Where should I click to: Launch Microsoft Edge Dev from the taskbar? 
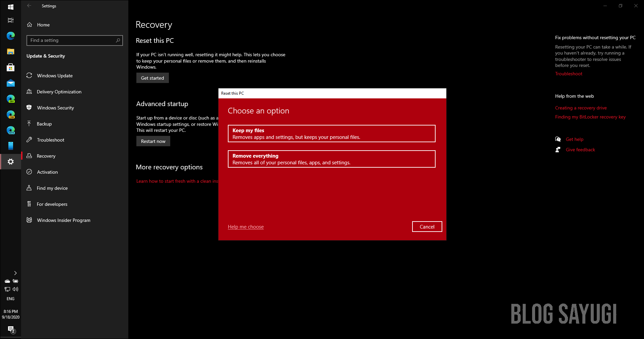tap(10, 99)
